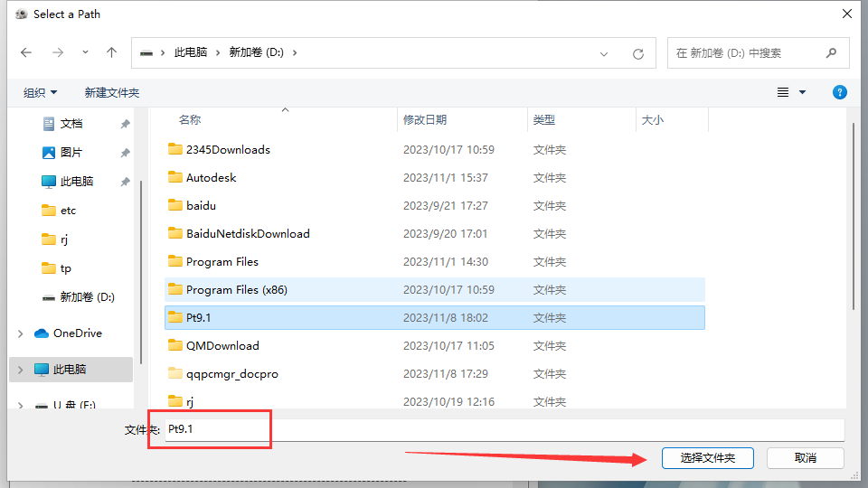868x488 pixels.
Task: Open the recent locations dropdown chevron
Action: coord(85,52)
